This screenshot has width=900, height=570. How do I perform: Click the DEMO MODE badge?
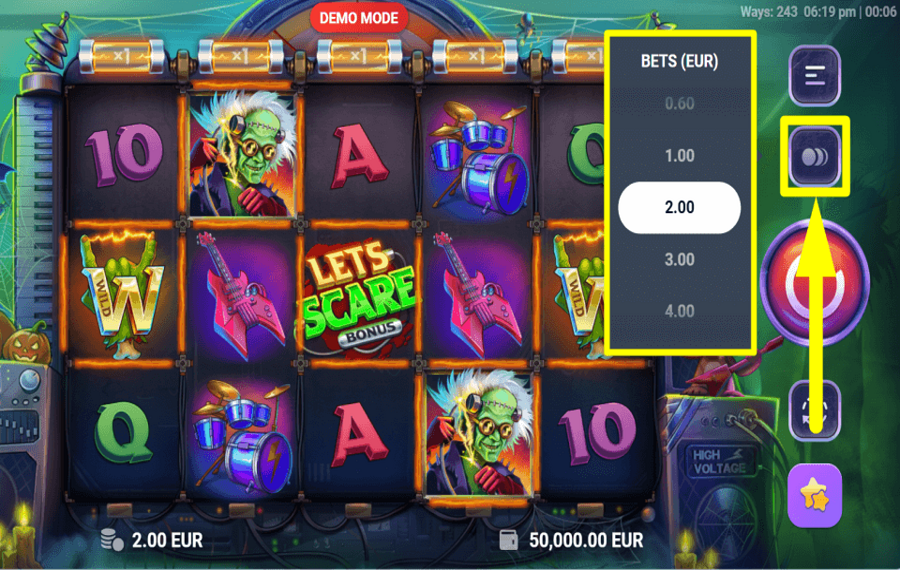tap(359, 18)
